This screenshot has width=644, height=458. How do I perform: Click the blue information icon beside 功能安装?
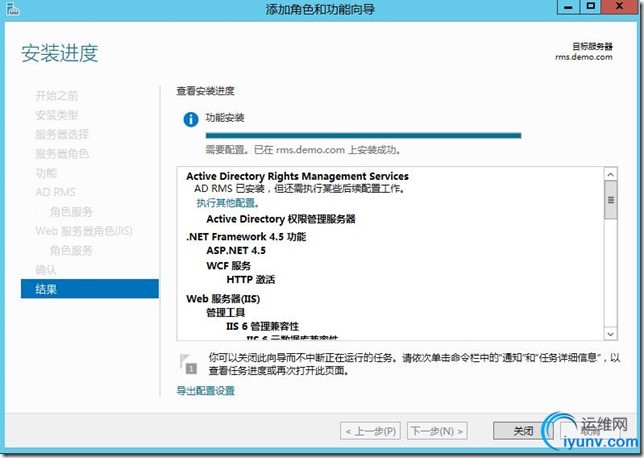(191, 120)
